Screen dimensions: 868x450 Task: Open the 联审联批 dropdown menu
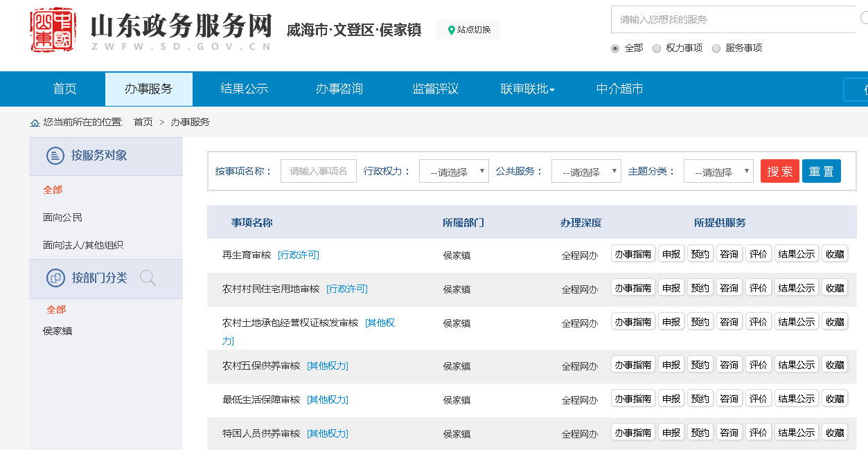pos(527,89)
